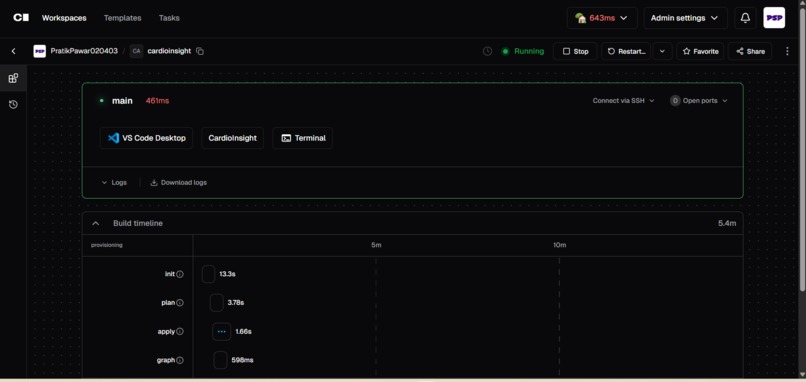Click the info icon next to graph
806x382 pixels.
[180, 360]
